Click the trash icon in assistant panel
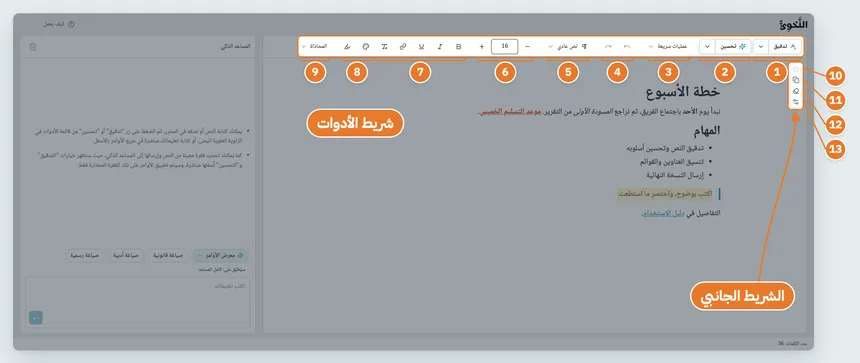Image resolution: width=860 pixels, height=363 pixels. coord(32,47)
